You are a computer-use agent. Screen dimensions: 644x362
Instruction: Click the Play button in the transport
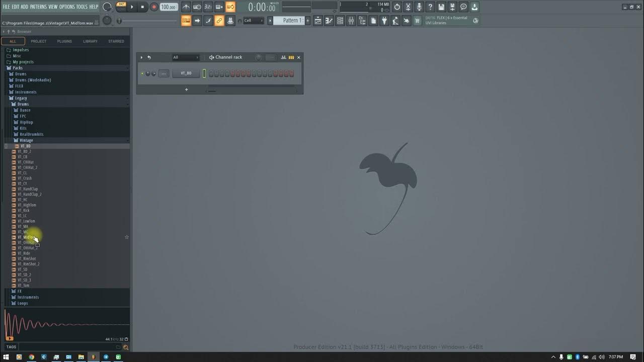pyautogui.click(x=132, y=7)
